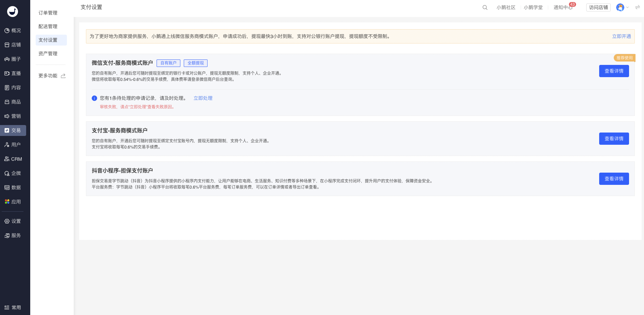
Task: Open 通知中心 notification center
Action: [x=563, y=7]
